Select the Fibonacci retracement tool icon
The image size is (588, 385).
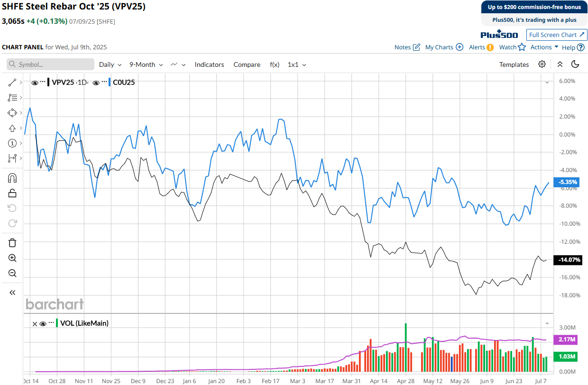coord(12,98)
